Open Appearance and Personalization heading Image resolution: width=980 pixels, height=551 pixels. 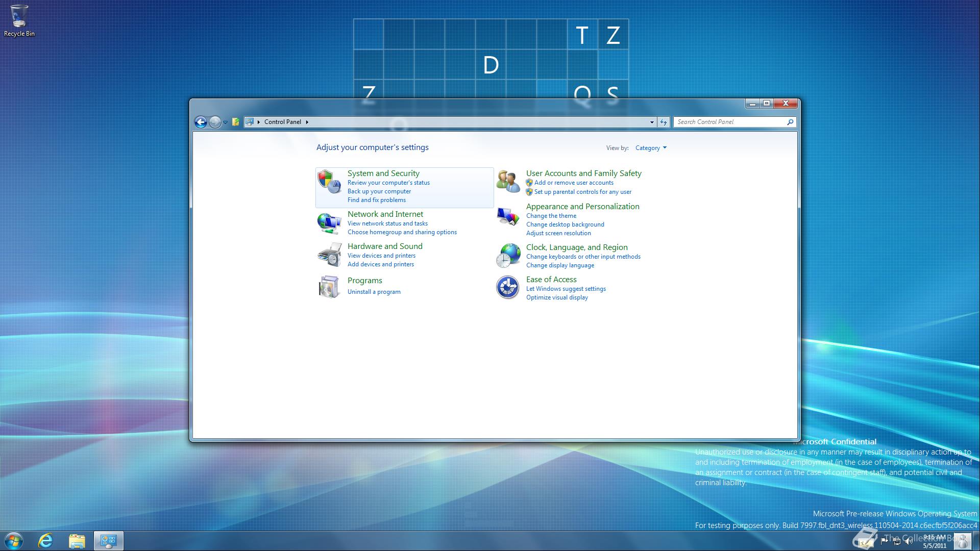pos(583,207)
